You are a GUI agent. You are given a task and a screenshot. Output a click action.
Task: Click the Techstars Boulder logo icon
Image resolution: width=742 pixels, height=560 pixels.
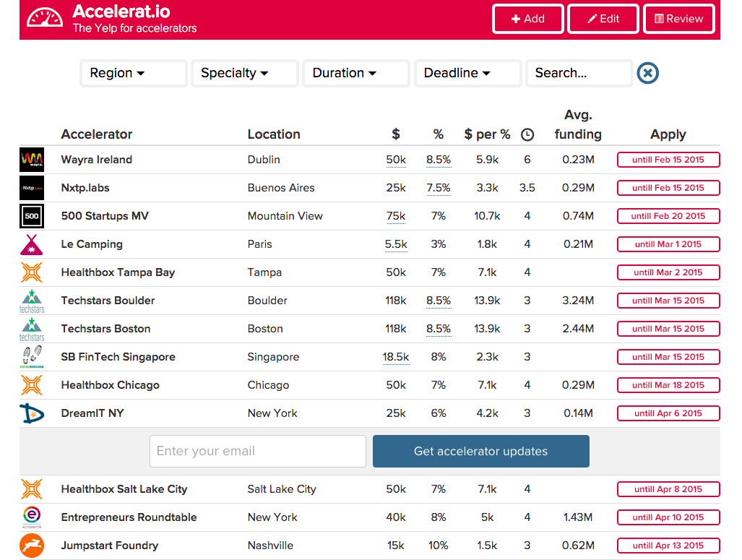(x=32, y=301)
